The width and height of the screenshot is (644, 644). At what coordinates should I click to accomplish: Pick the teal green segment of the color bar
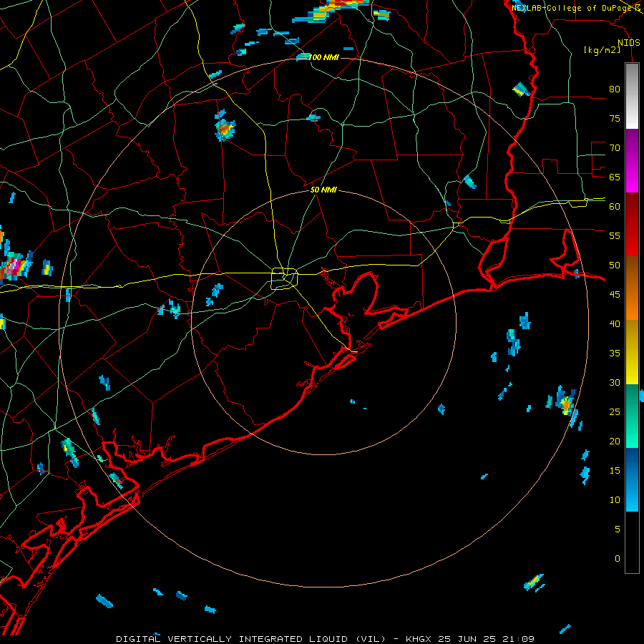pos(632,416)
